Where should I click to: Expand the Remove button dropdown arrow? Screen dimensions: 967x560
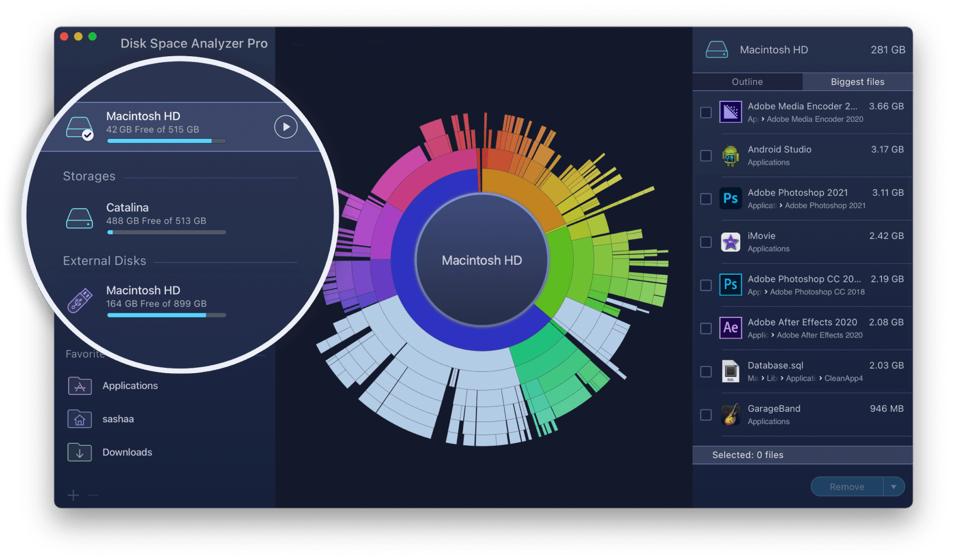(893, 487)
